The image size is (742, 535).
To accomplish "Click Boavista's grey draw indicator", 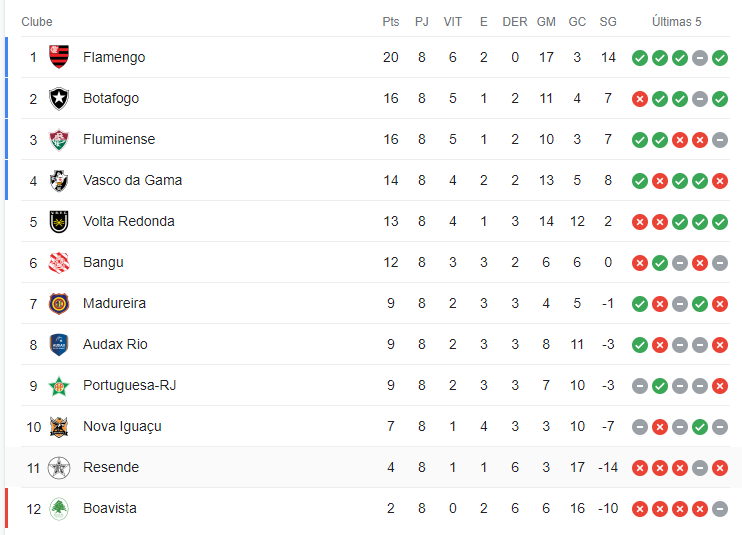I will point(720,509).
